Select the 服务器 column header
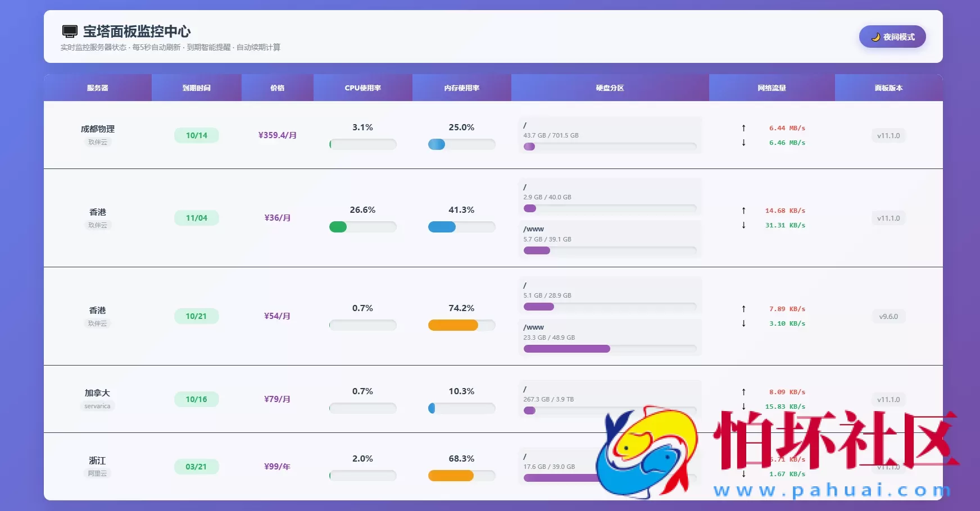Image resolution: width=980 pixels, height=511 pixels. click(x=97, y=88)
